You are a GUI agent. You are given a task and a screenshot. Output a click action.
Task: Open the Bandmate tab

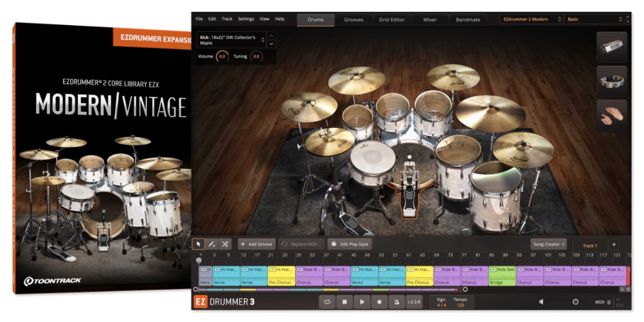point(468,20)
